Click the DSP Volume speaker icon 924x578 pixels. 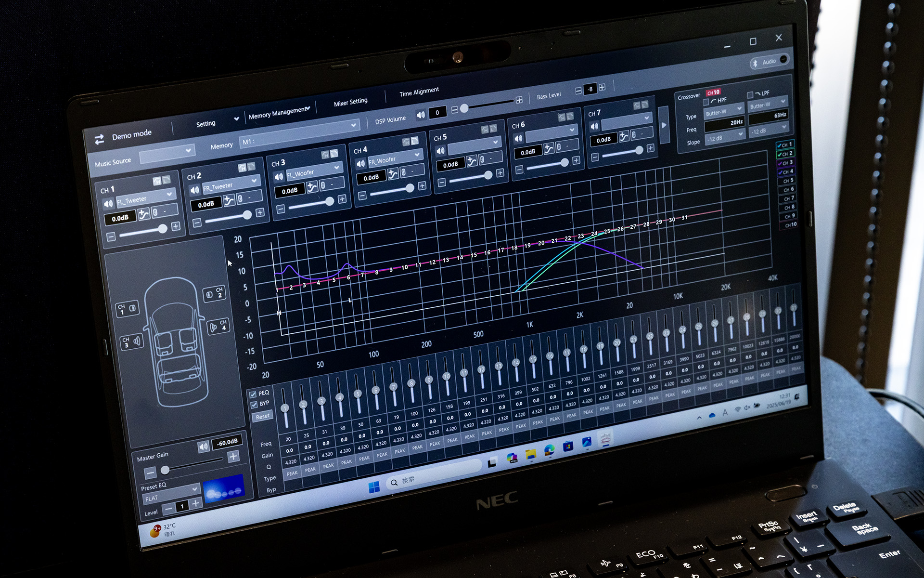pos(421,115)
